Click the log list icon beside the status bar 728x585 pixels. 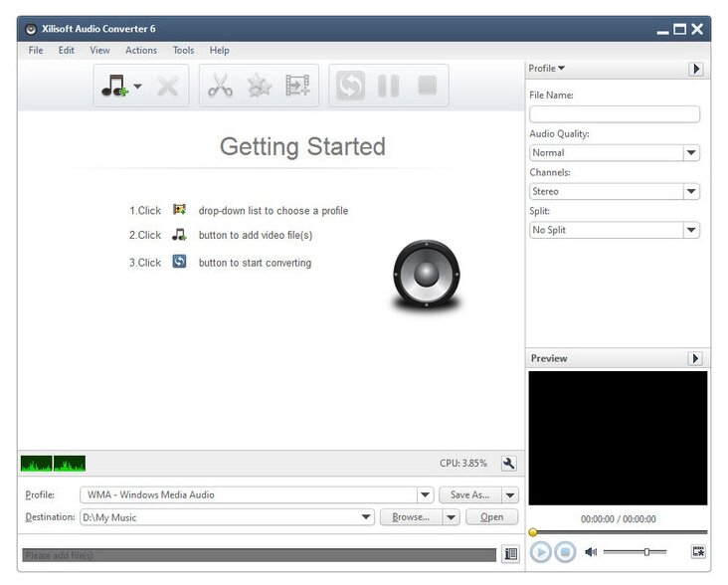coord(511,554)
